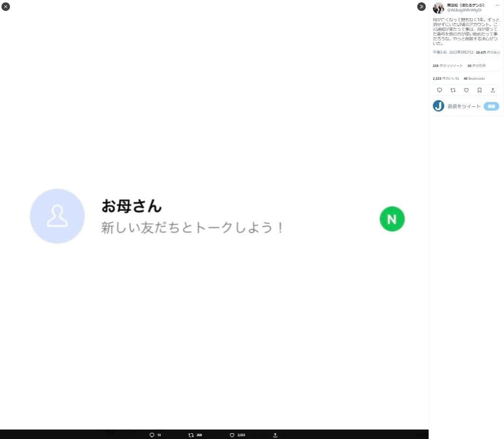Click the reply bubble icon under the tweet

point(440,90)
